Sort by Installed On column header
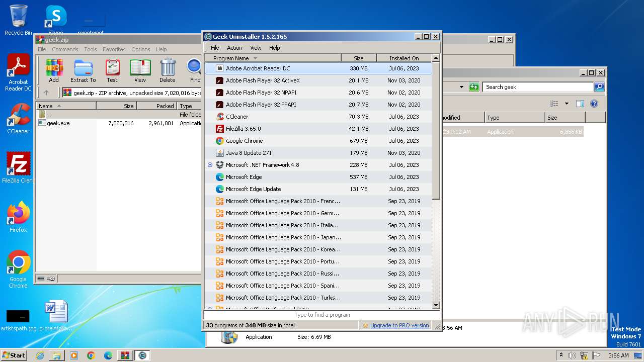The width and height of the screenshot is (644, 362). 404,58
